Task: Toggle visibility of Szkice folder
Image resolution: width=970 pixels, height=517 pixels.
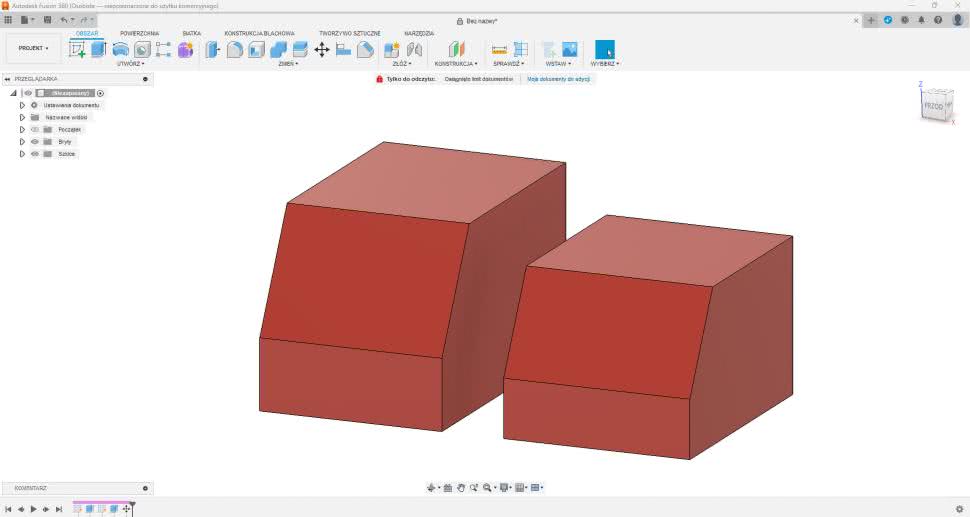Action: tap(34, 154)
